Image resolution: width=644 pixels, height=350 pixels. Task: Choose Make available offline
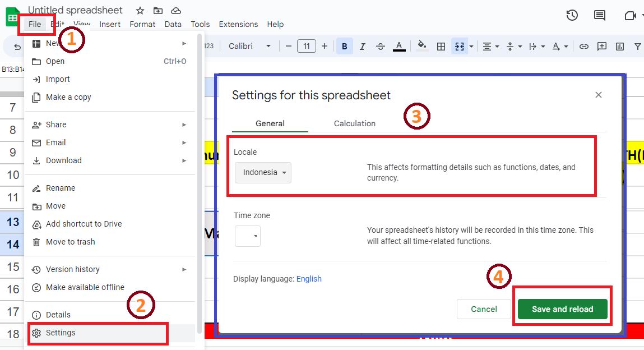pyautogui.click(x=110, y=288)
